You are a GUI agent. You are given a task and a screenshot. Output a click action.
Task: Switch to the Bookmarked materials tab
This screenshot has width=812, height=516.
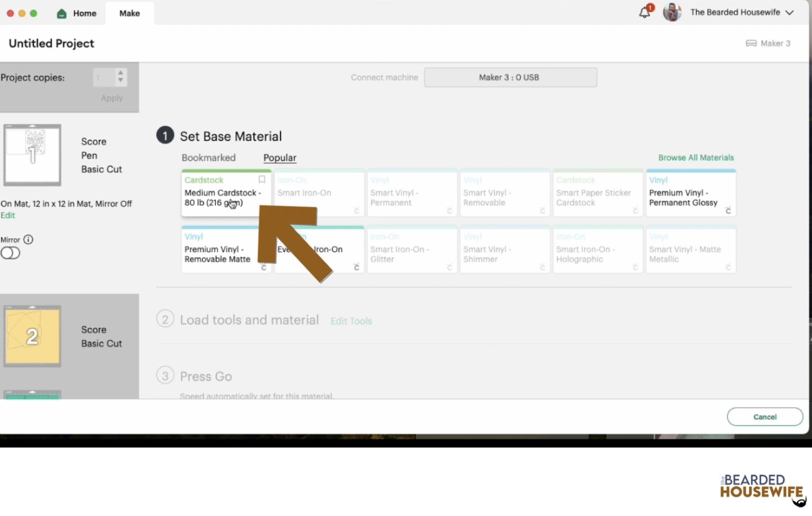(208, 158)
